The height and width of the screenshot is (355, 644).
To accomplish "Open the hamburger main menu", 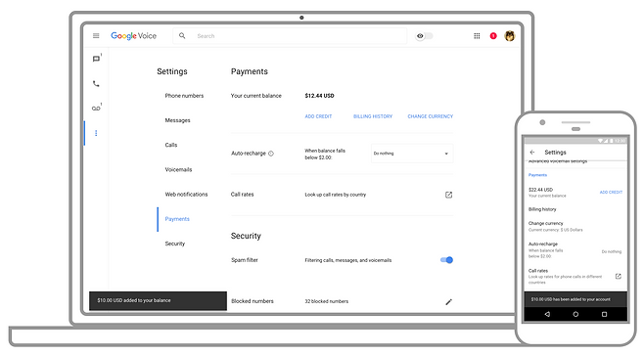I will (x=96, y=36).
